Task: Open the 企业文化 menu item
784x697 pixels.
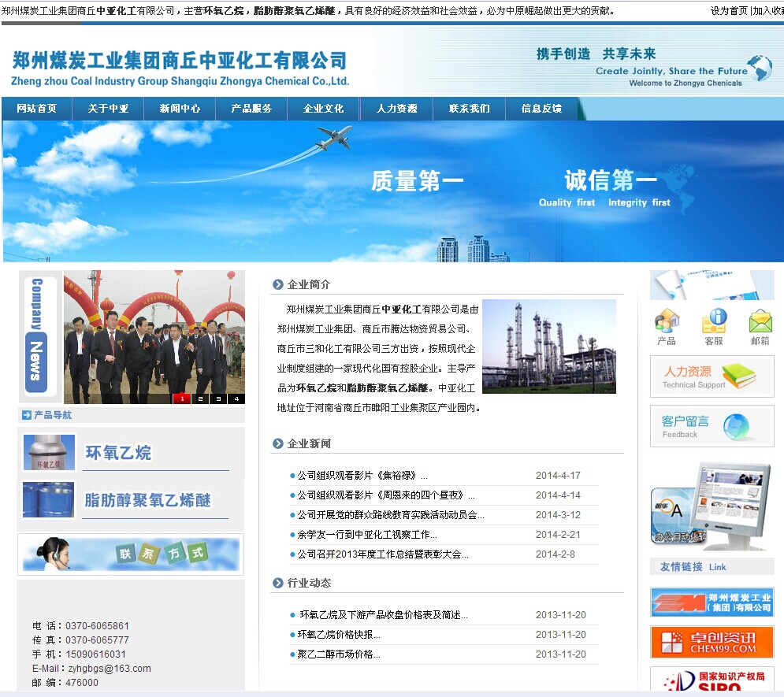Action: pyautogui.click(x=323, y=109)
